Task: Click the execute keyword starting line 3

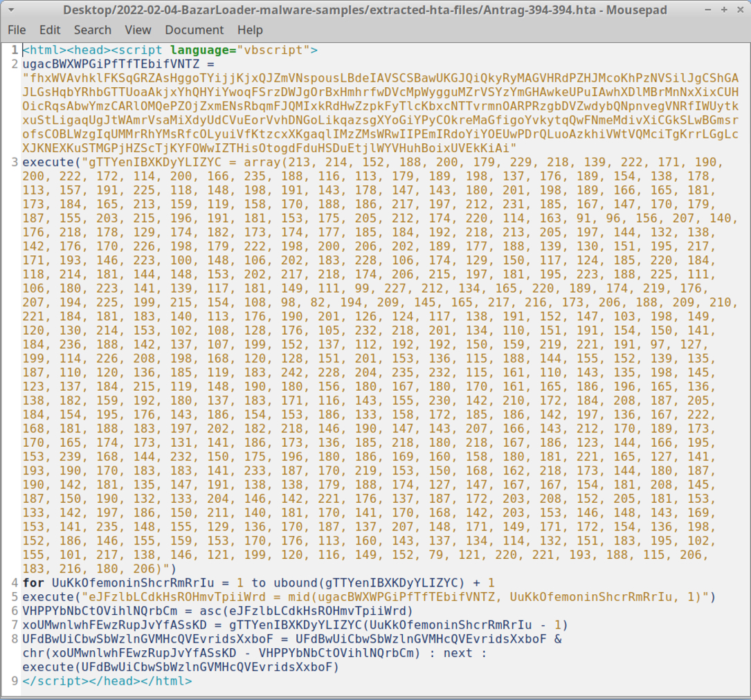Action: point(48,162)
